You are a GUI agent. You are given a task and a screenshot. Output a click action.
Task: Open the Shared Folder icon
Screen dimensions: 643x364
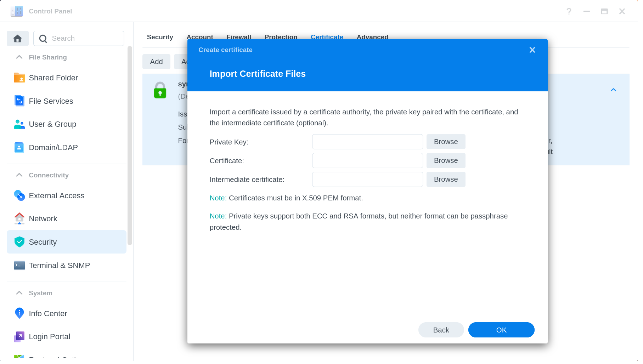click(x=19, y=78)
